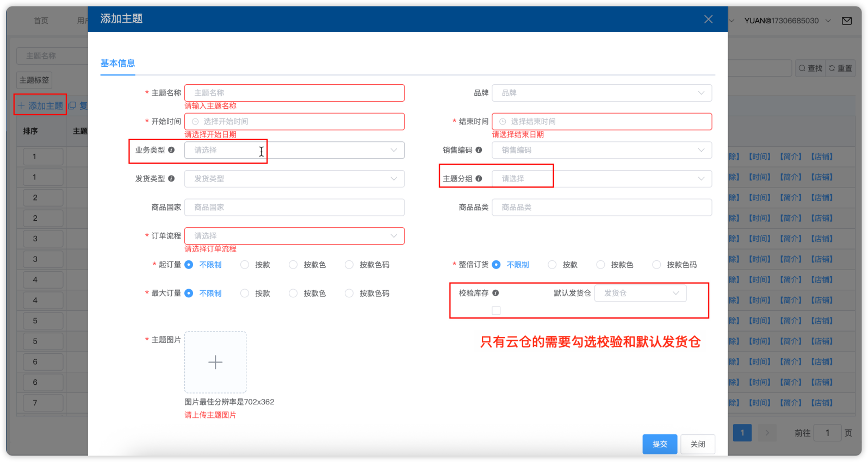Click plus icon to upload 主题图片

click(x=215, y=362)
